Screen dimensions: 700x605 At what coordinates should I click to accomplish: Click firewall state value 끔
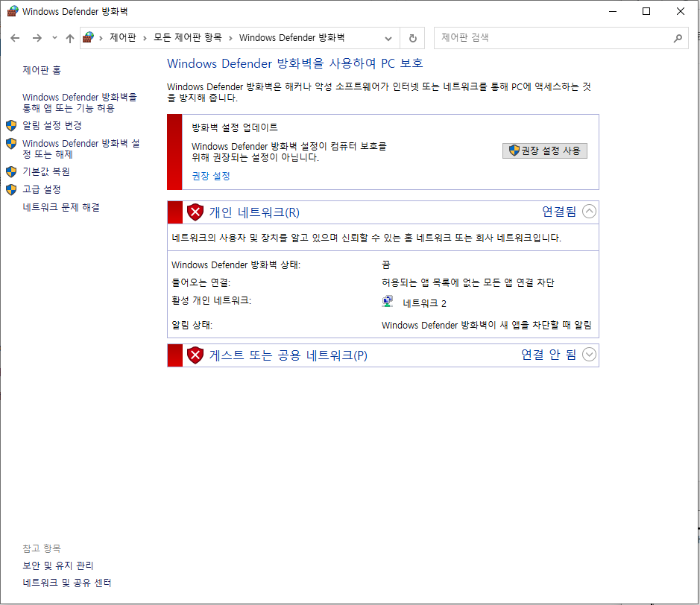pyautogui.click(x=386, y=265)
